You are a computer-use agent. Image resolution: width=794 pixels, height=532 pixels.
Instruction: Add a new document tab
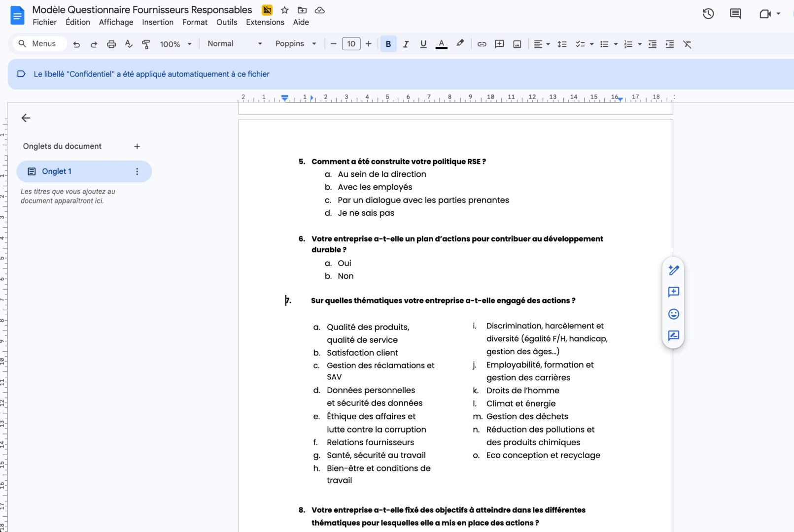[x=137, y=146]
